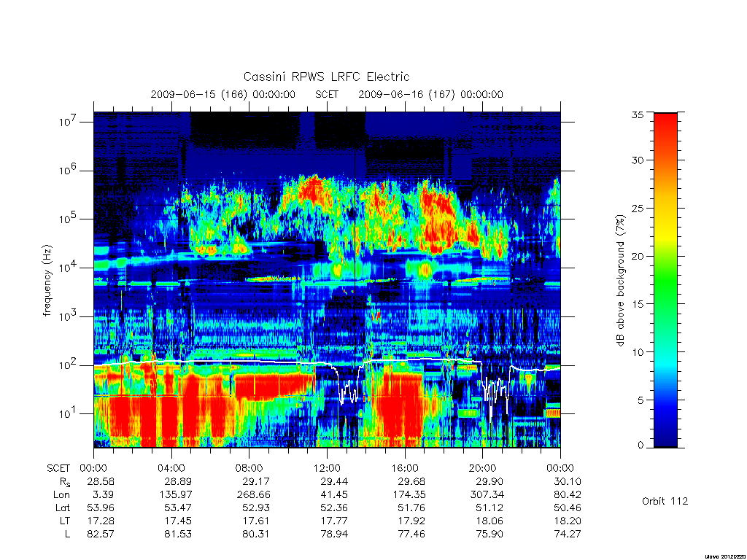Click time tick label 08:00
This screenshot has width=747, height=560.
tap(249, 469)
